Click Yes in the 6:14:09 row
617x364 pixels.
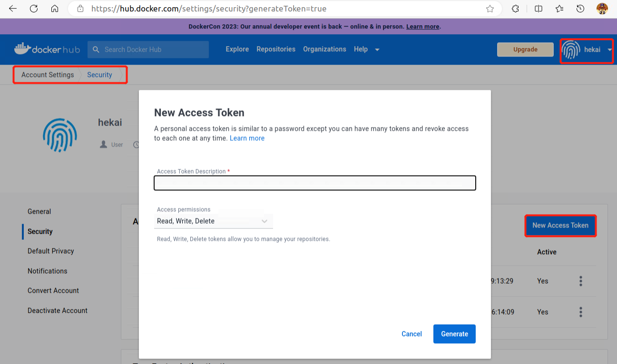point(542,312)
